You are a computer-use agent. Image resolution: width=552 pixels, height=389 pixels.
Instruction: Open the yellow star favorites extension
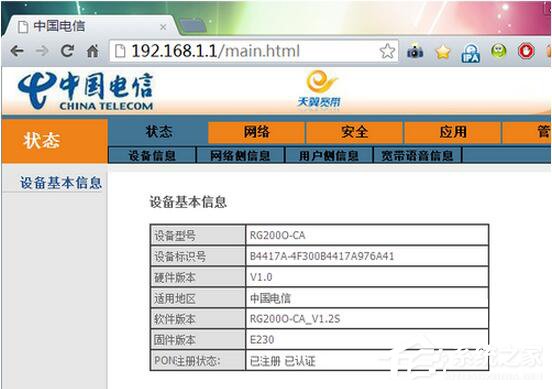pos(443,52)
